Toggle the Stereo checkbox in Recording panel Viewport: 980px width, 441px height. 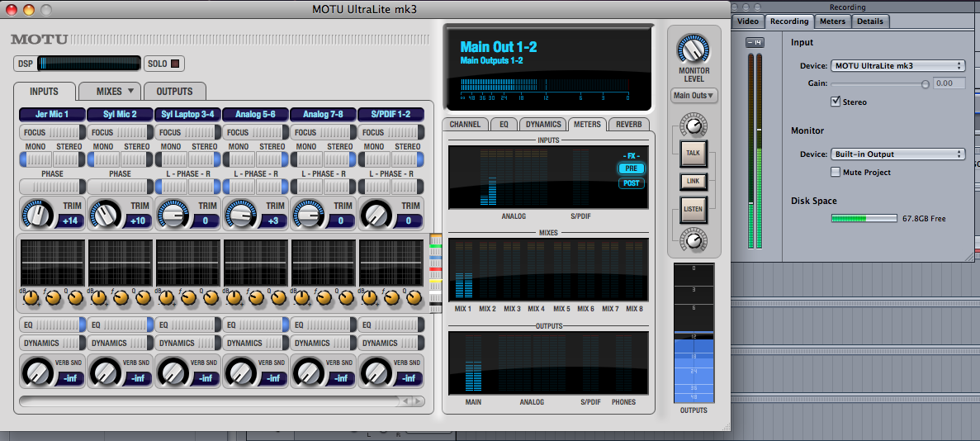835,102
